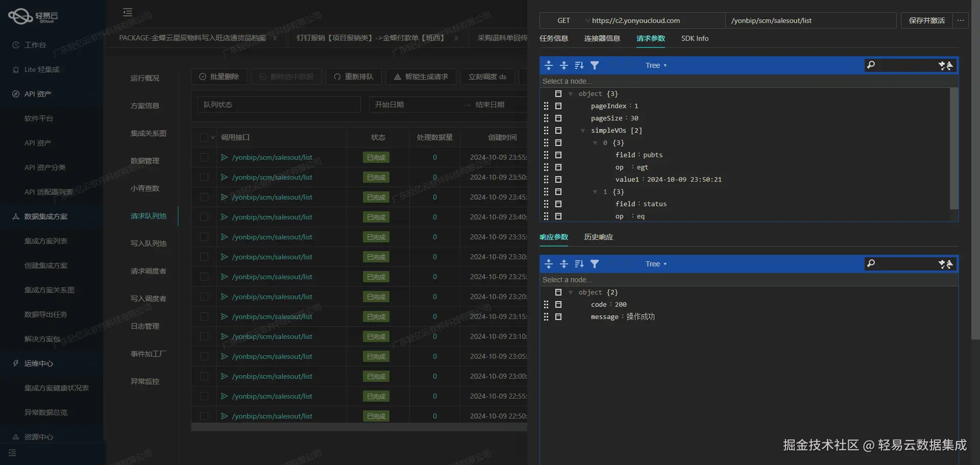Click the filter icon in request params toolbar

tap(595, 65)
